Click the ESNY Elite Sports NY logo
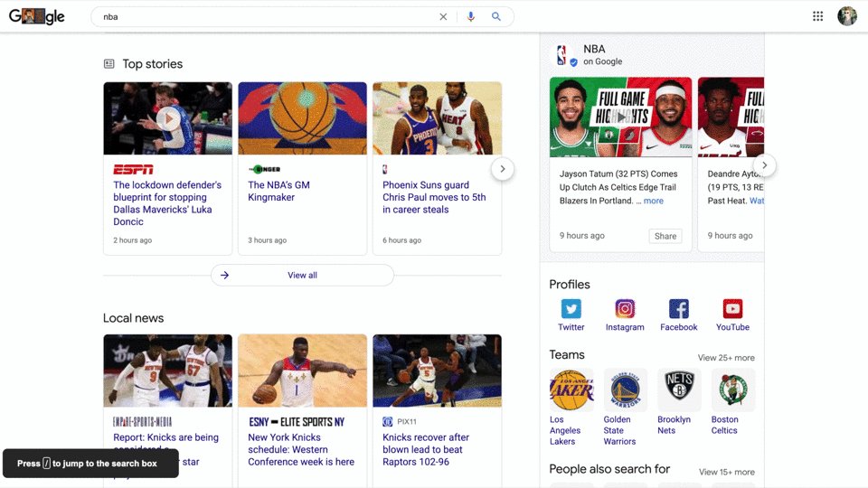Viewport: 868px width, 488px height. pyautogui.click(x=297, y=422)
